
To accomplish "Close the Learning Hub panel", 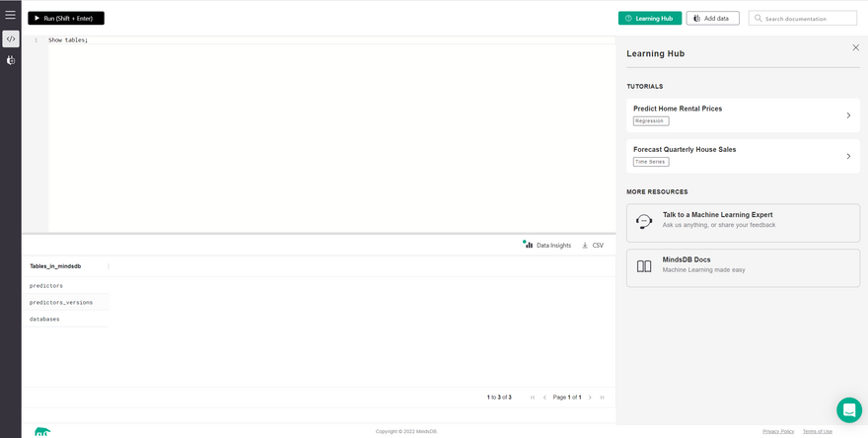I will tap(855, 47).
